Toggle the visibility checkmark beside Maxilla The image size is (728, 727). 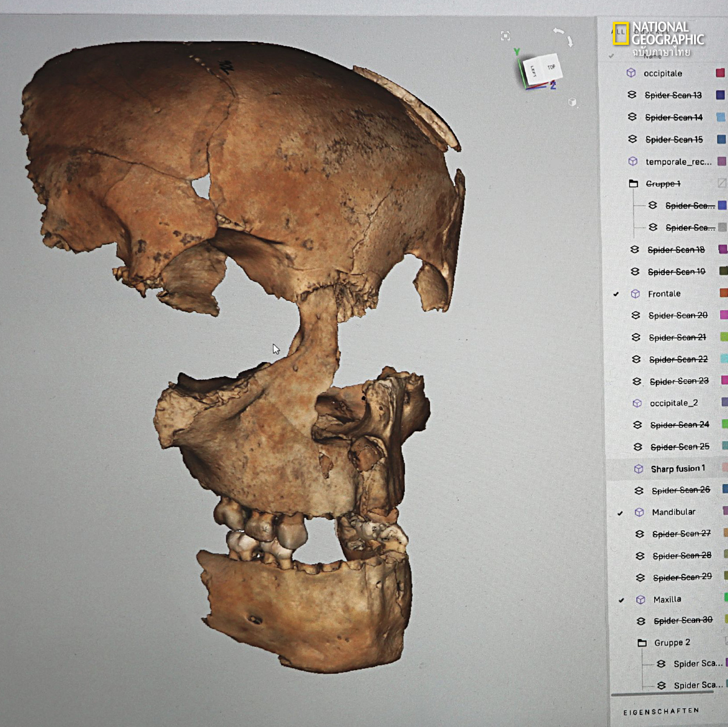point(621,600)
